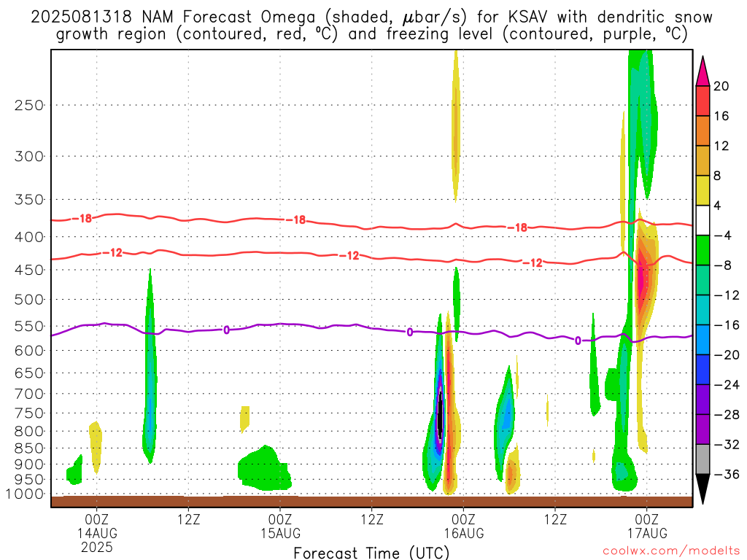Image resolution: width=747 pixels, height=560 pixels.
Task: Click the yellow color bar segment between 4 and 8
Action: (x=703, y=190)
